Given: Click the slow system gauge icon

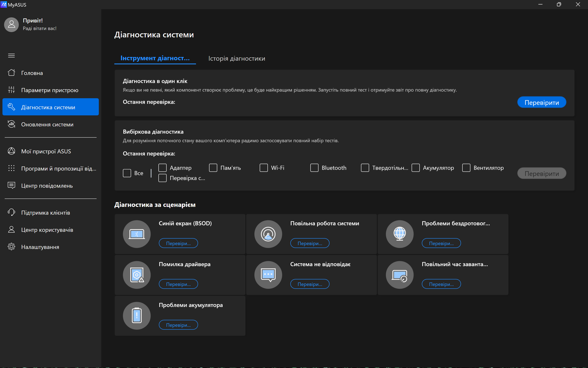Looking at the screenshot, I should (x=268, y=234).
